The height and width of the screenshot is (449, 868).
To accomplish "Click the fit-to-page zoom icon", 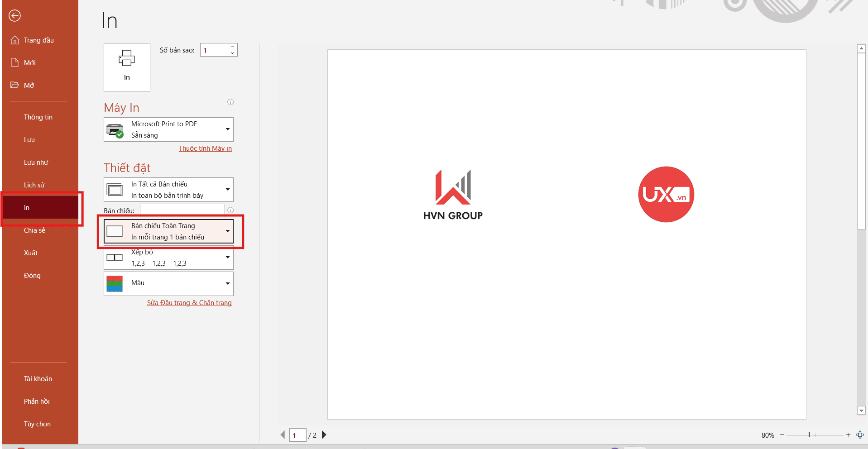I will (x=860, y=435).
